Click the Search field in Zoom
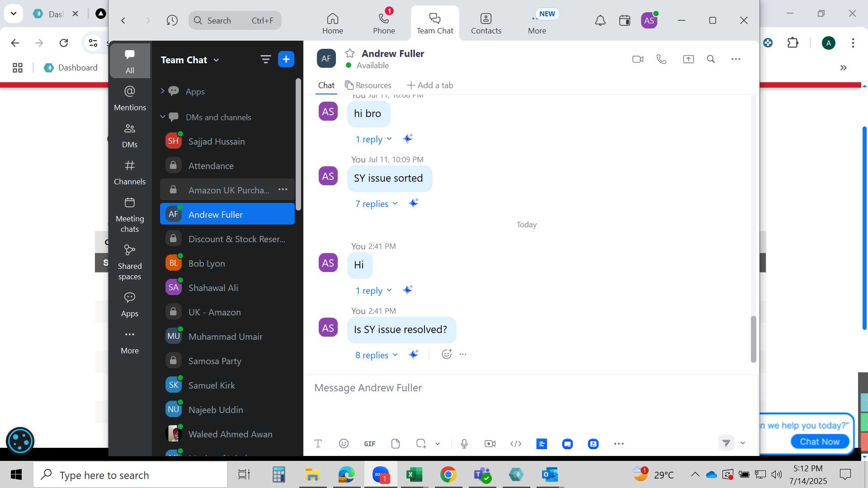868x488 pixels. click(x=235, y=20)
